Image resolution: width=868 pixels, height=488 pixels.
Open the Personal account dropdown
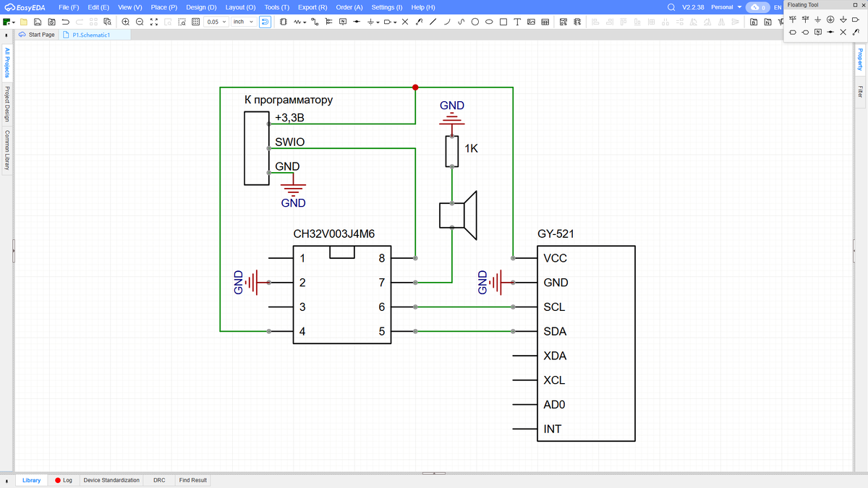click(x=726, y=7)
